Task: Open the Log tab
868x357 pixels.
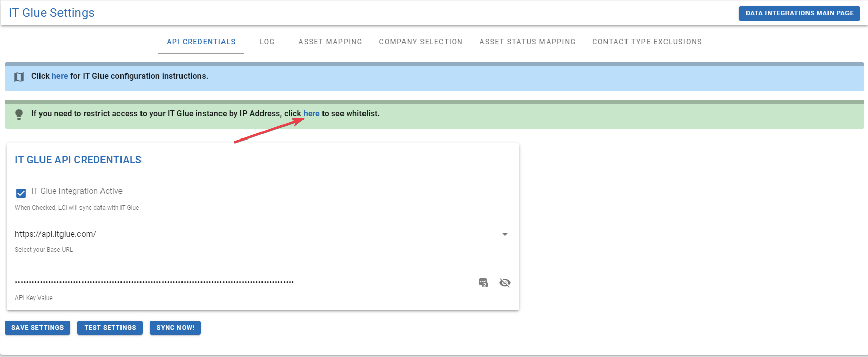Action: [x=267, y=42]
